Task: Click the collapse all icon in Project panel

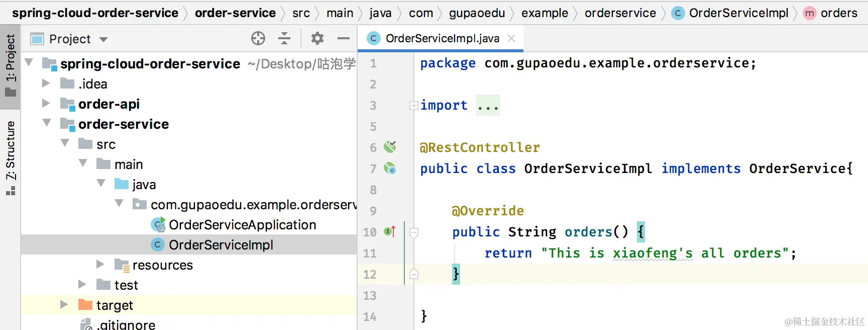Action: point(284,38)
